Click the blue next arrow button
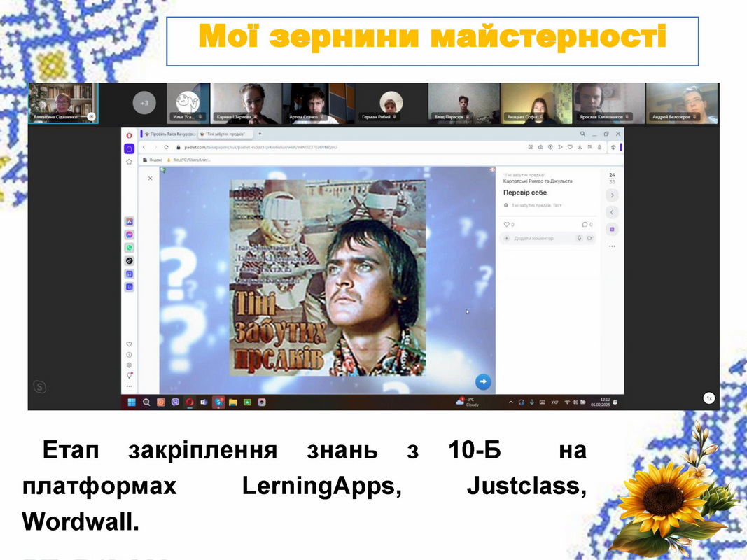This screenshot has height=560, width=747. click(x=482, y=381)
